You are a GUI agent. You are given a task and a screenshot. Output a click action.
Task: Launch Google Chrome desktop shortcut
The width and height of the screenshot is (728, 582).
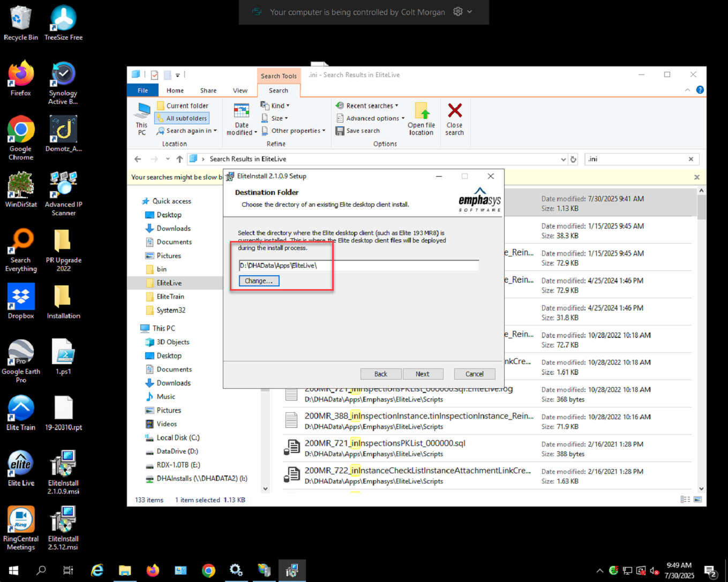click(x=20, y=138)
